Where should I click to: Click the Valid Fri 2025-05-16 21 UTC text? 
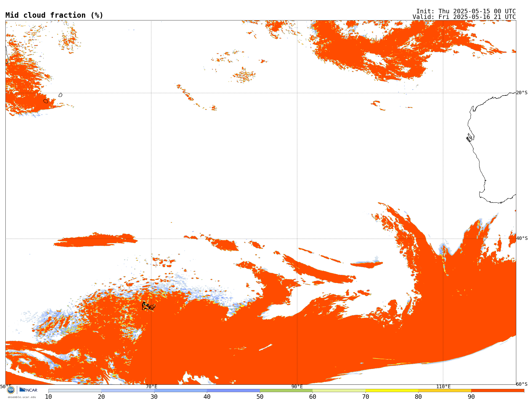pos(464,17)
